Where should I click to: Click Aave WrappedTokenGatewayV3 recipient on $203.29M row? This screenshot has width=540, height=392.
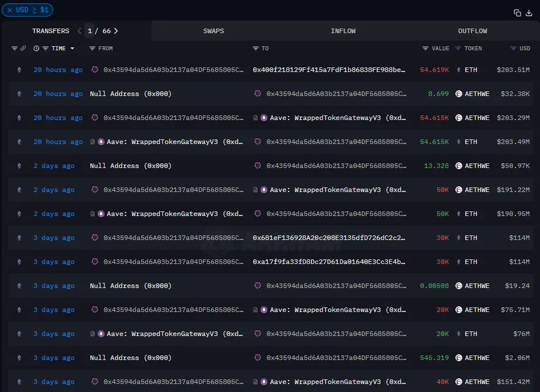click(338, 118)
